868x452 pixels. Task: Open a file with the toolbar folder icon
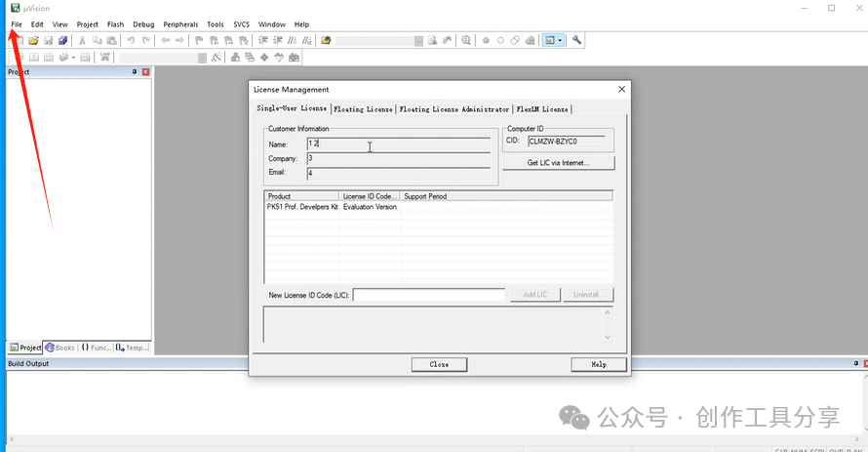33,40
